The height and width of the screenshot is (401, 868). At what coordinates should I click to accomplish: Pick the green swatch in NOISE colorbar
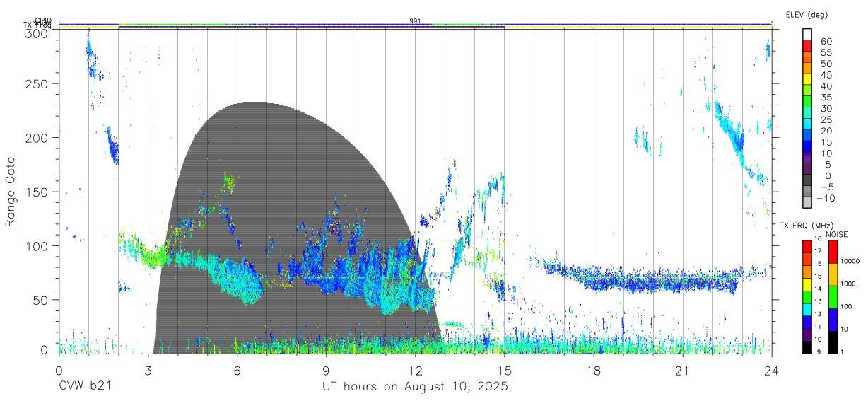(832, 296)
